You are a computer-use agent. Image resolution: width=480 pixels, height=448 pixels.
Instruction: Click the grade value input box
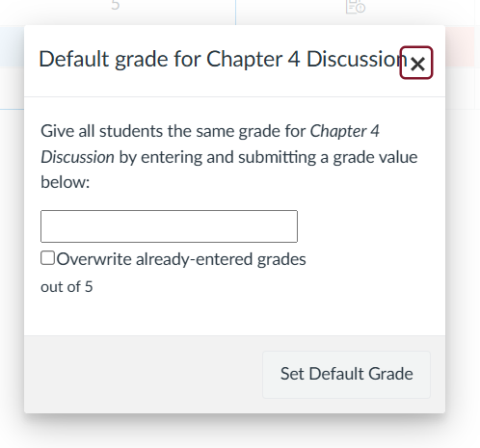tap(169, 226)
